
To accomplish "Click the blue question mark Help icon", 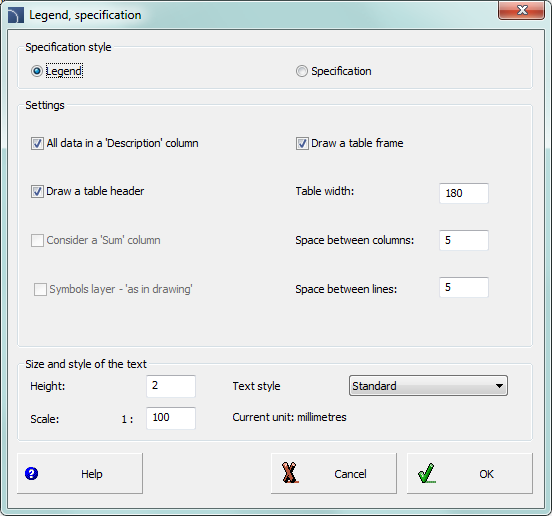I will 31,473.
